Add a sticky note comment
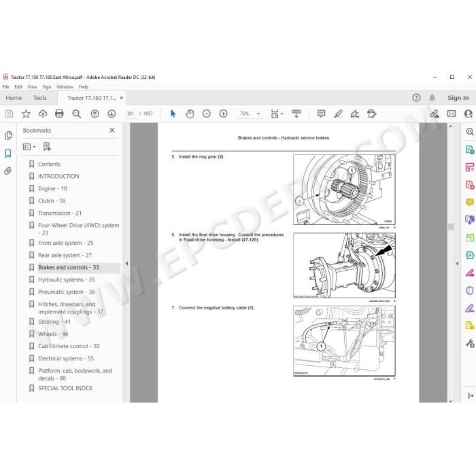The height and width of the screenshot is (476, 476). click(x=321, y=114)
